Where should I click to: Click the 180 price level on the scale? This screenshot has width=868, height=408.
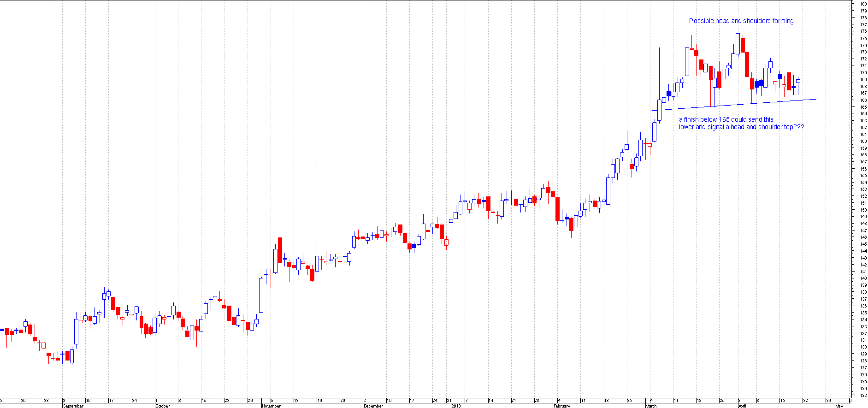click(863, 4)
